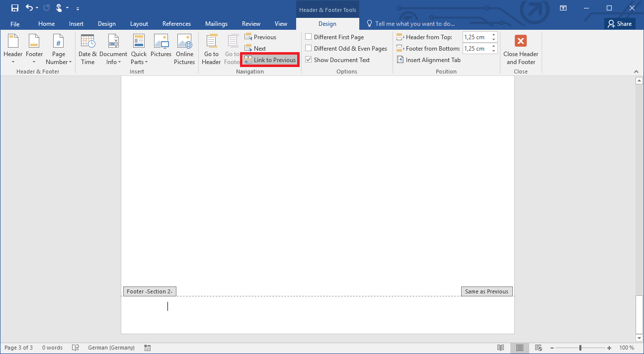Open the spelling check from the status bar
644x354 pixels.
click(x=75, y=347)
